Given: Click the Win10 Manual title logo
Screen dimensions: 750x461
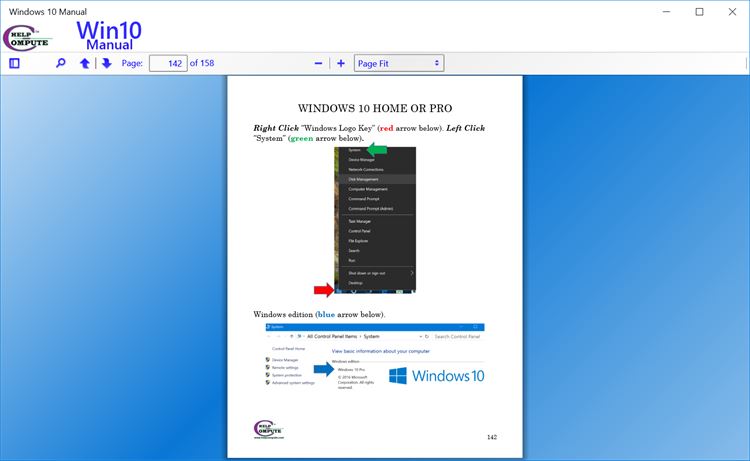Looking at the screenshot, I should click(x=109, y=35).
